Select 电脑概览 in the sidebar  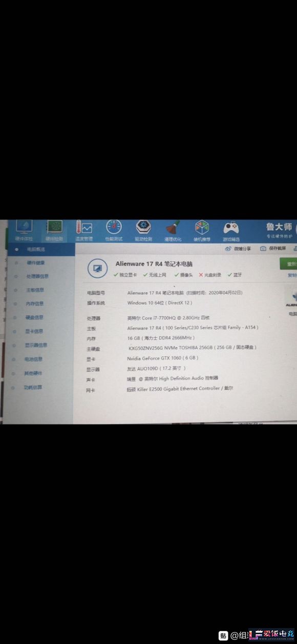coord(36,249)
